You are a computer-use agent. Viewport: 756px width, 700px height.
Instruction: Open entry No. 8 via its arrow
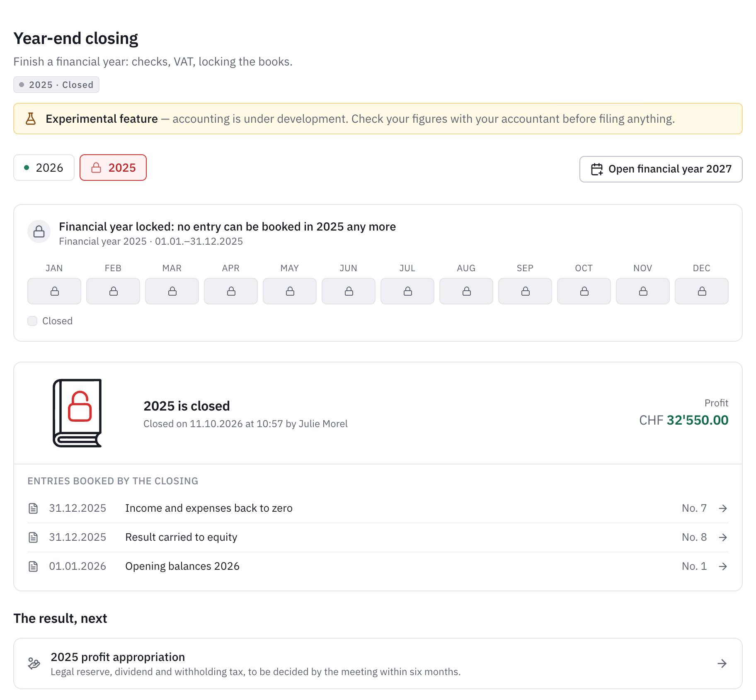coord(723,537)
